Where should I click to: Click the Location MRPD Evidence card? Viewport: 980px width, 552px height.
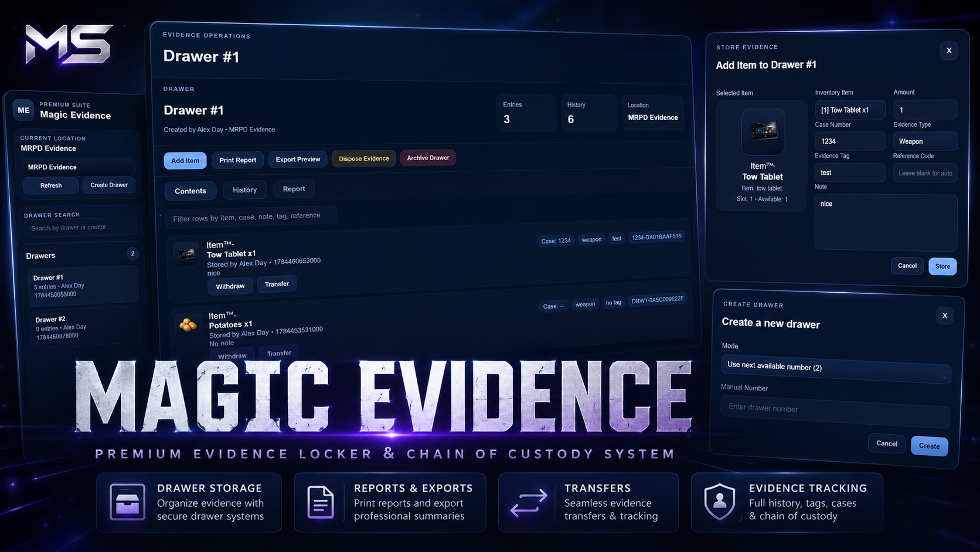[652, 113]
